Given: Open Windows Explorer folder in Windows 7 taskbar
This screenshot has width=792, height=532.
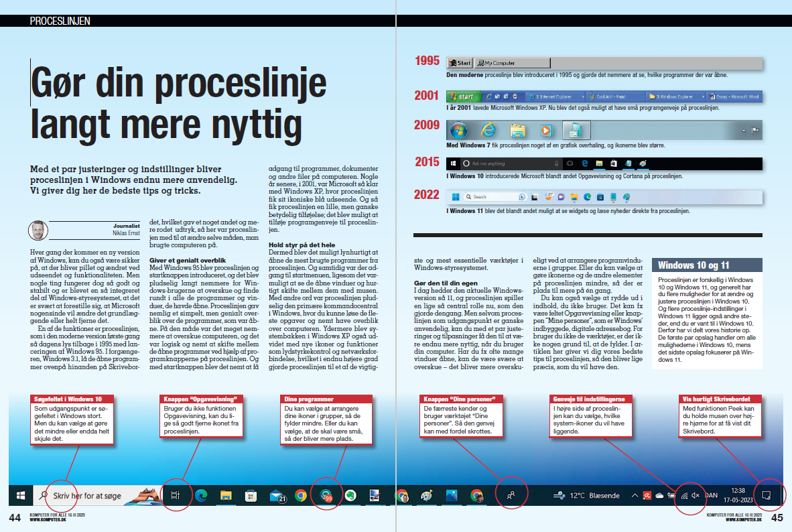Looking at the screenshot, I should tap(518, 131).
